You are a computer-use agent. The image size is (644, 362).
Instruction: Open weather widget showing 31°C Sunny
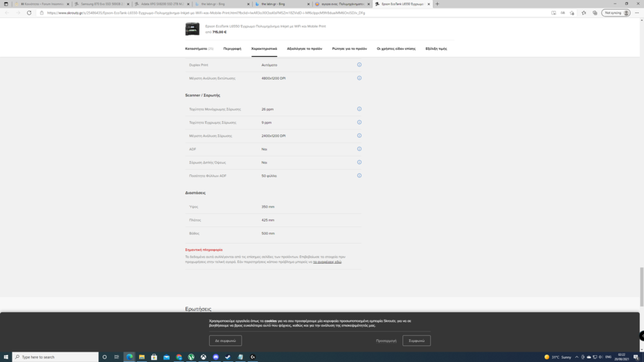click(x=557, y=357)
